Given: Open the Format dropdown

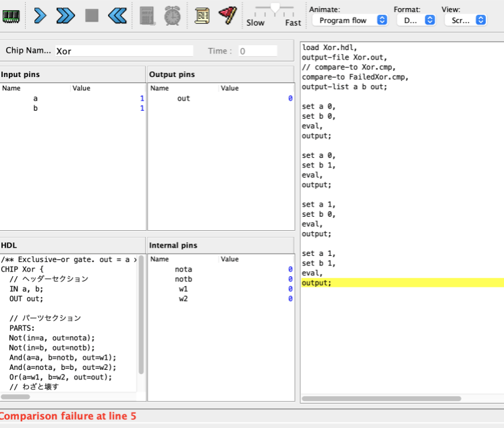Looking at the screenshot, I should click(415, 20).
